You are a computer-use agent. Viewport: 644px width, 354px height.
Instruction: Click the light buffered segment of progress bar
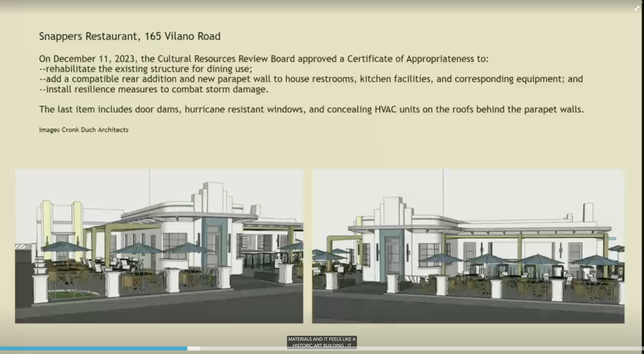click(x=194, y=348)
